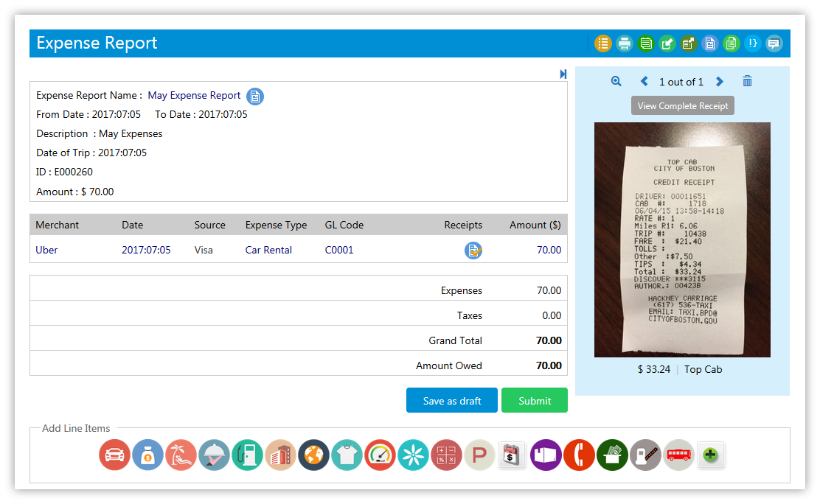Delete the receipt with the trash icon
The image size is (820, 504).
747,81
